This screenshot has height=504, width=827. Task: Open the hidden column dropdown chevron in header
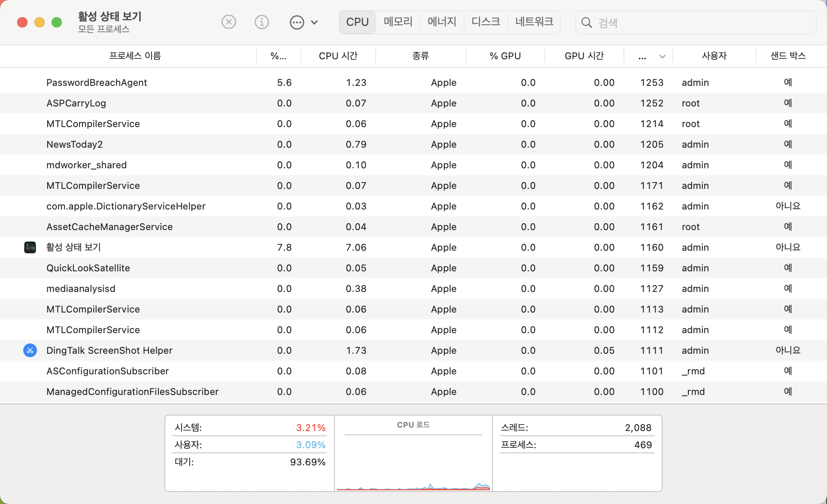tap(662, 56)
